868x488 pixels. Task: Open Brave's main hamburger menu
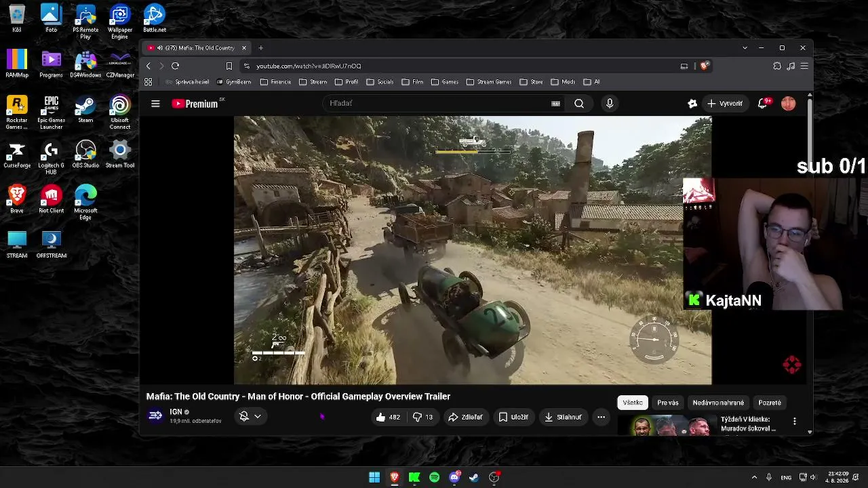tap(804, 66)
